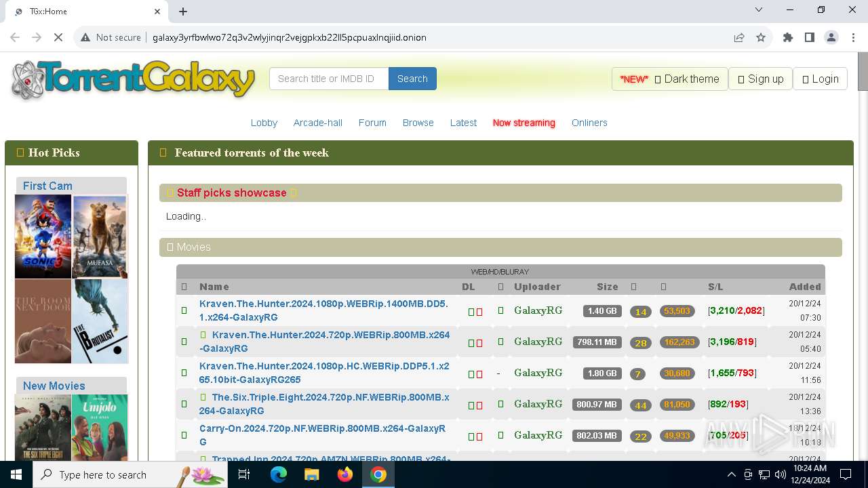
Task: Launch Microsoft Edge from taskbar
Action: tap(279, 474)
